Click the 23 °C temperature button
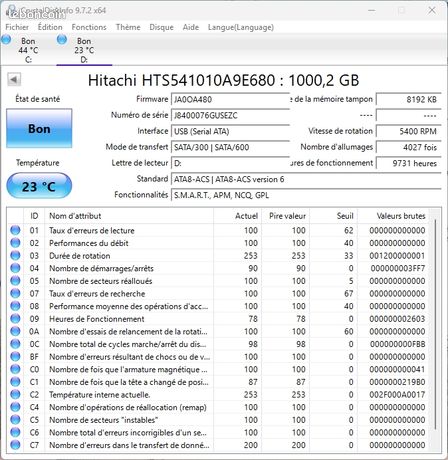The width and height of the screenshot is (448, 460). tap(39, 186)
